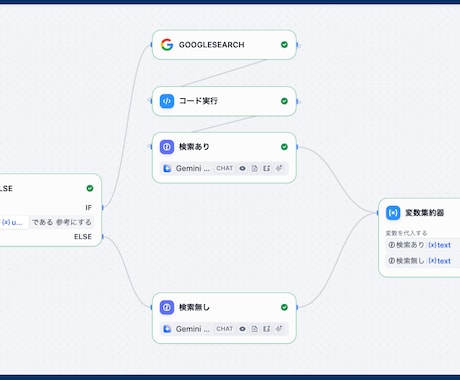Click the structured output icon in 検索あり node

pyautogui.click(x=267, y=168)
